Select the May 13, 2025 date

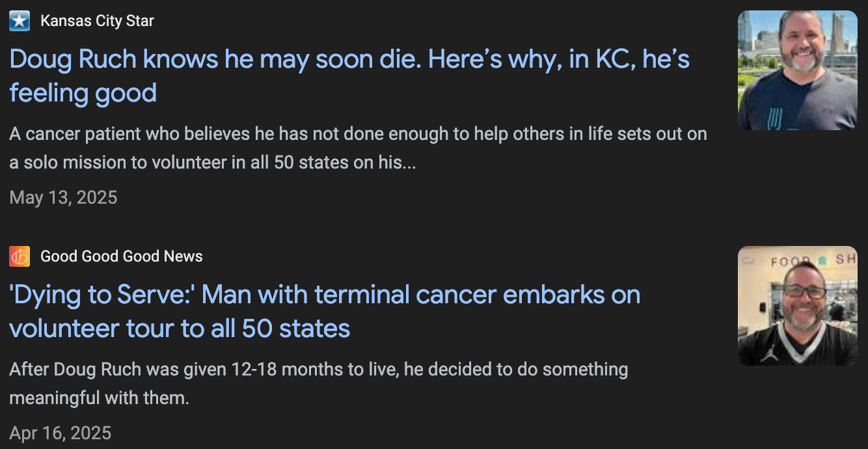pyautogui.click(x=63, y=197)
